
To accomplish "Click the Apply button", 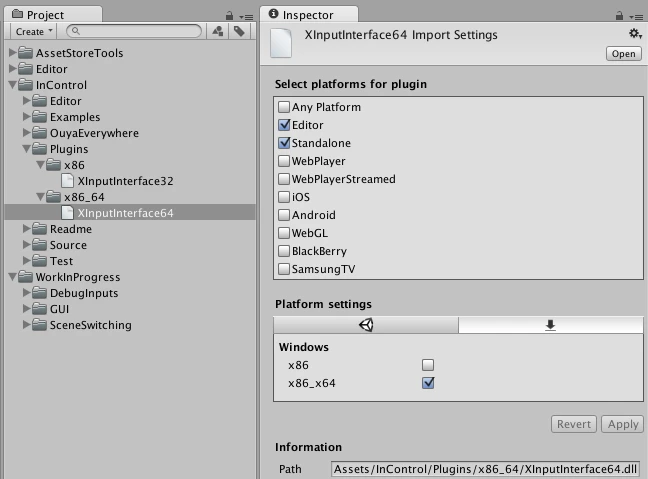I will tap(623, 424).
